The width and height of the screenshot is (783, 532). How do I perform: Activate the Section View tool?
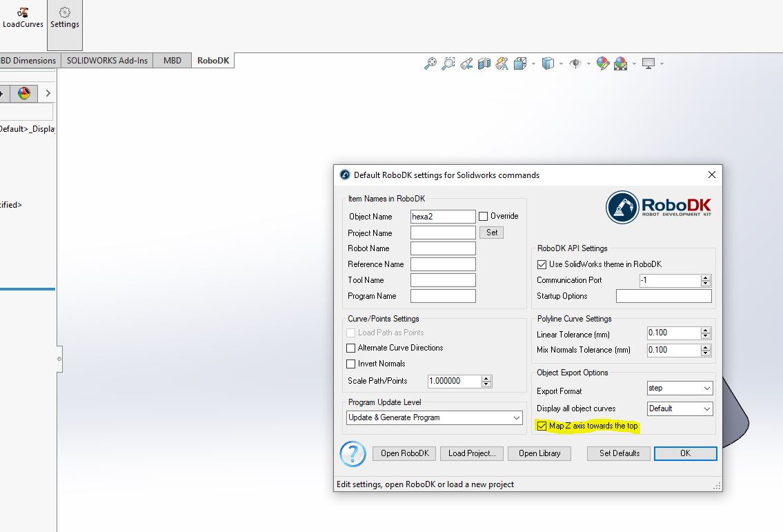tap(484, 63)
